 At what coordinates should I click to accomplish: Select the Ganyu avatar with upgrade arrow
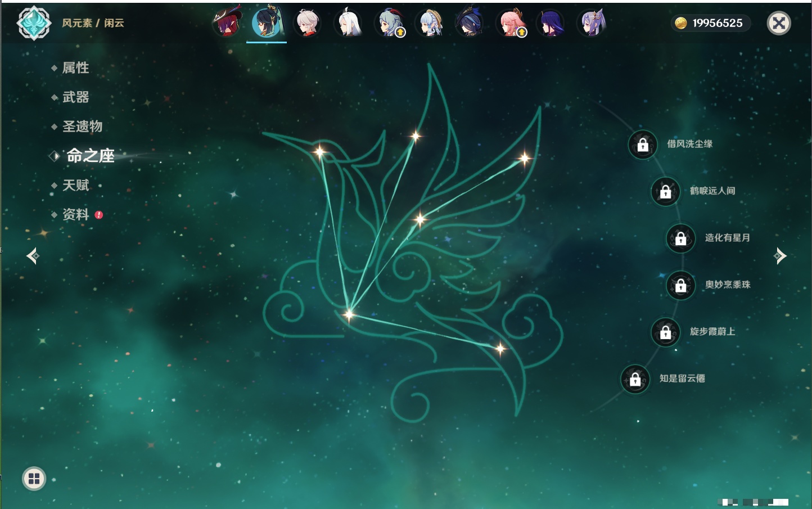click(x=390, y=22)
